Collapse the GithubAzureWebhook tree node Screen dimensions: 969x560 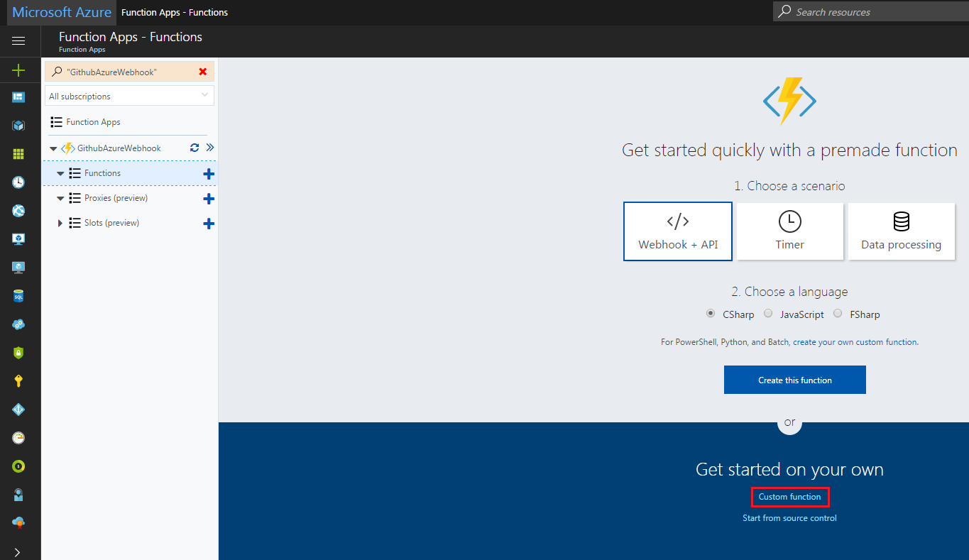point(53,149)
